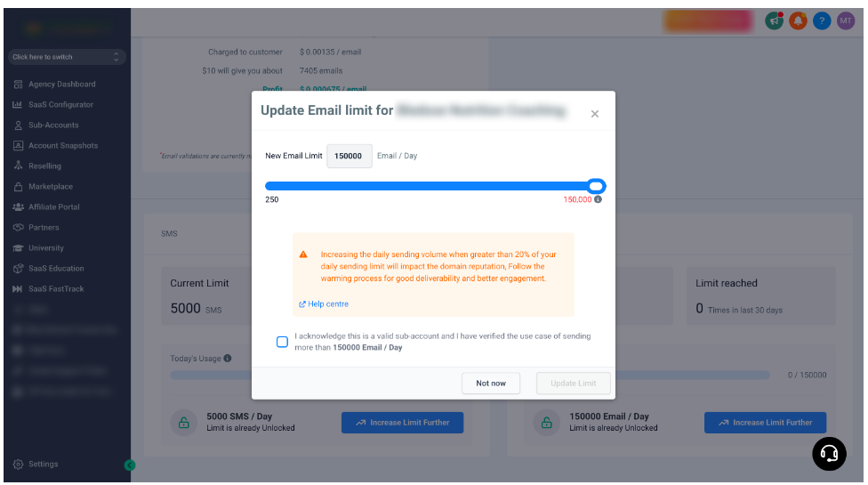Open the notifications bell icon
Screen dimensions: 868x485
798,21
